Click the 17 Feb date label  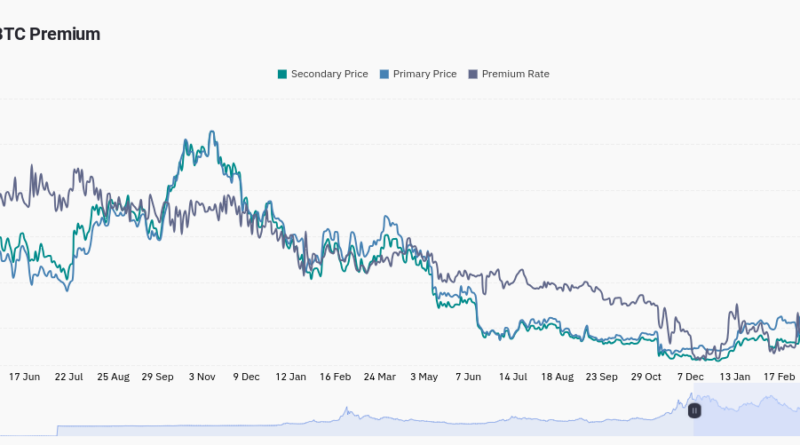pos(780,377)
